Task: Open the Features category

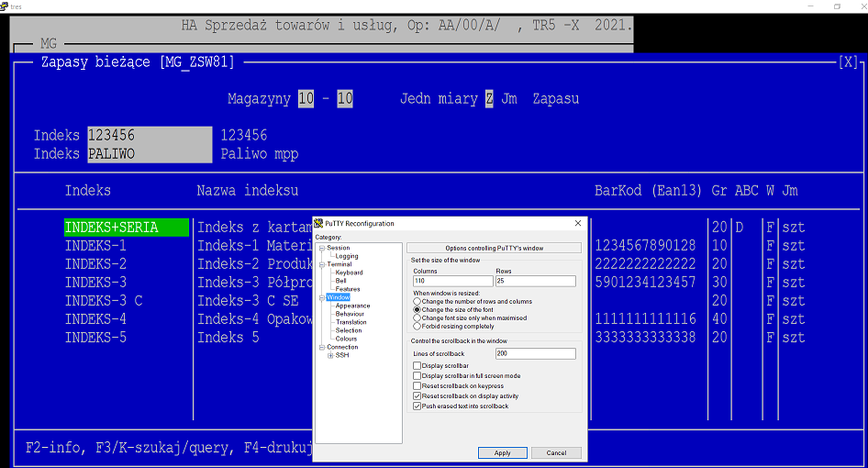Action: 347,289
